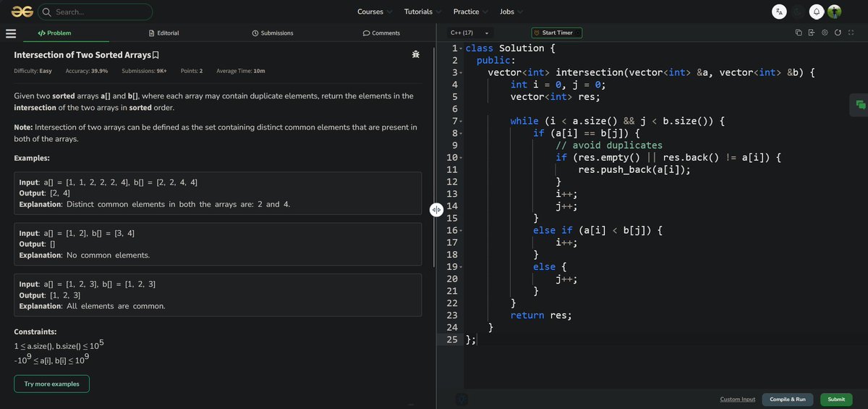The height and width of the screenshot is (409, 868).
Task: Toggle the dark mode theme icon
Action: coord(798,12)
